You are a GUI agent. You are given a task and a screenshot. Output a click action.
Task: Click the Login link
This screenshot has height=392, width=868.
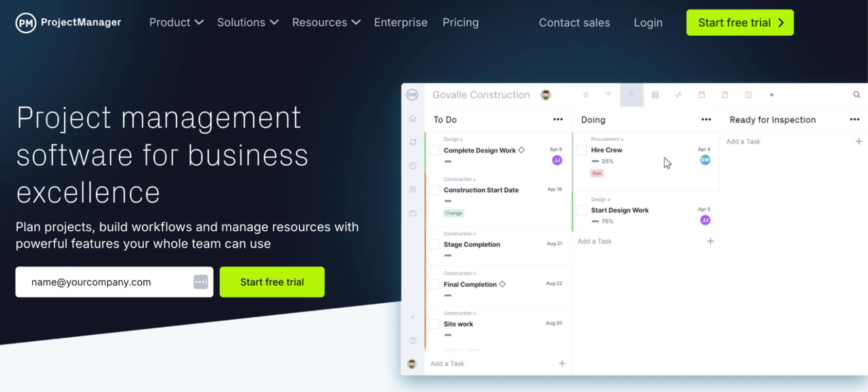pyautogui.click(x=648, y=23)
